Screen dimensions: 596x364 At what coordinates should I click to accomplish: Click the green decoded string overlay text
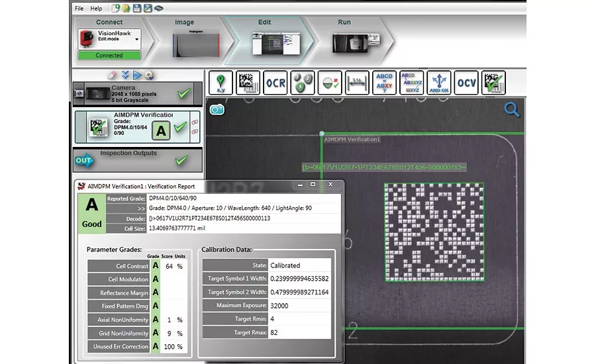click(384, 167)
